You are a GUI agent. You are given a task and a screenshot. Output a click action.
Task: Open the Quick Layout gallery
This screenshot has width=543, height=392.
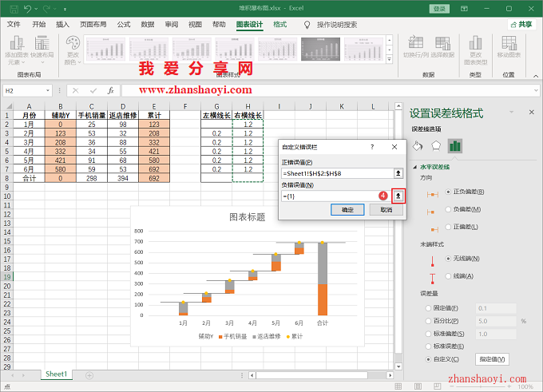[x=42, y=50]
